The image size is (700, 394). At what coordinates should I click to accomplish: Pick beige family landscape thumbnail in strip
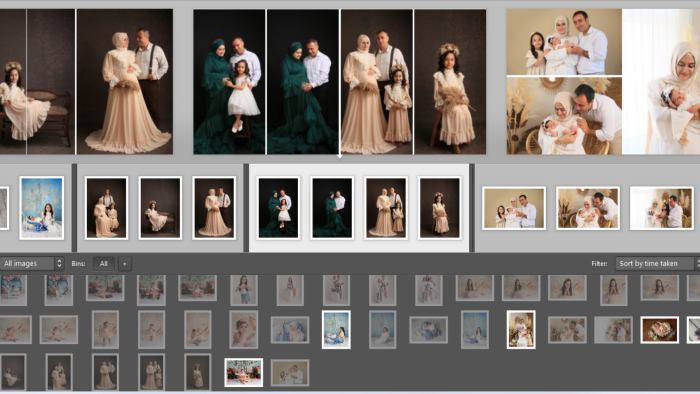click(514, 208)
